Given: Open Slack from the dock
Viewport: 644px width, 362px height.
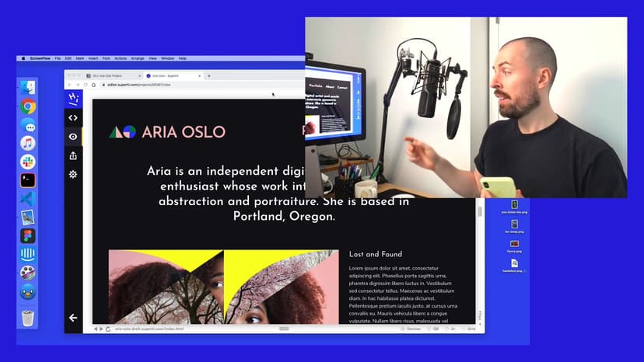Looking at the screenshot, I should [x=28, y=162].
